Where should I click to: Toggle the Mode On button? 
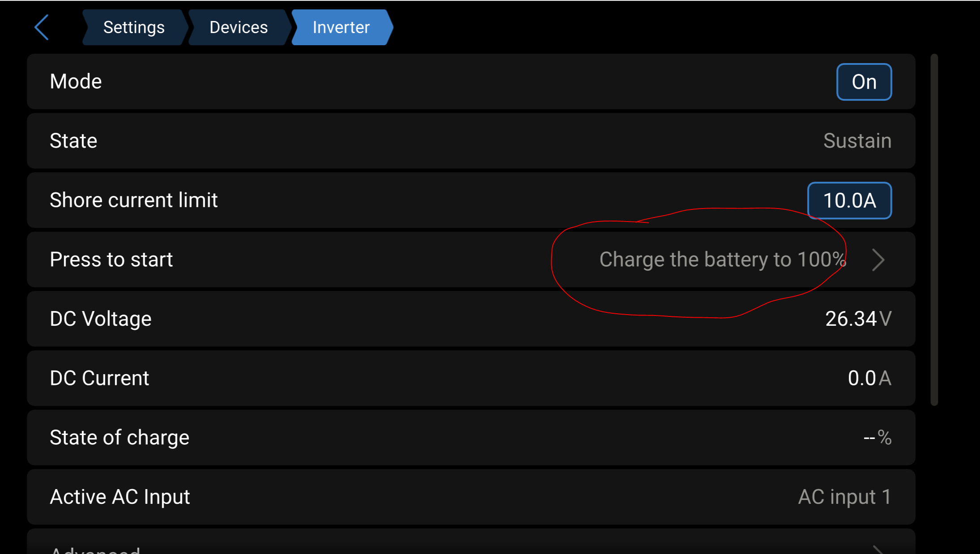864,82
